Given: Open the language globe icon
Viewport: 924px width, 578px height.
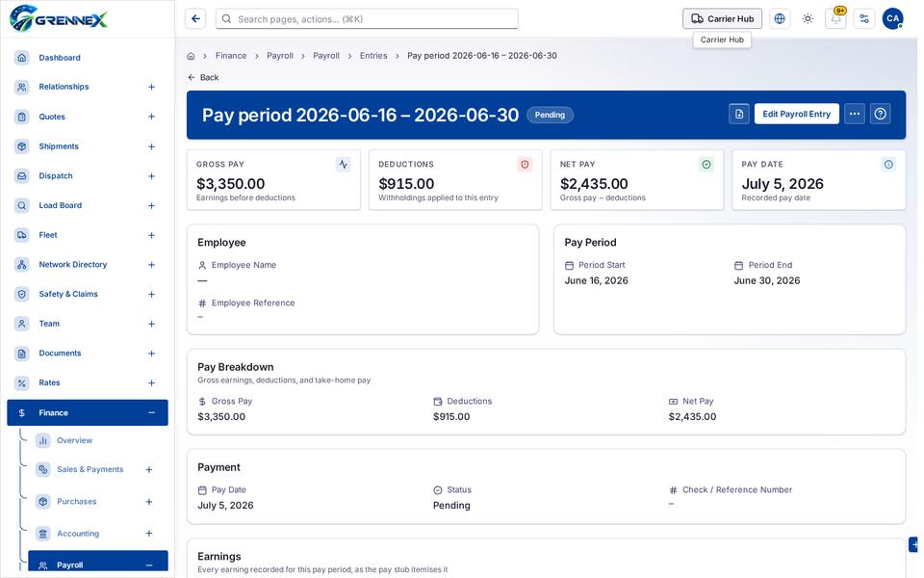Looking at the screenshot, I should tap(780, 19).
